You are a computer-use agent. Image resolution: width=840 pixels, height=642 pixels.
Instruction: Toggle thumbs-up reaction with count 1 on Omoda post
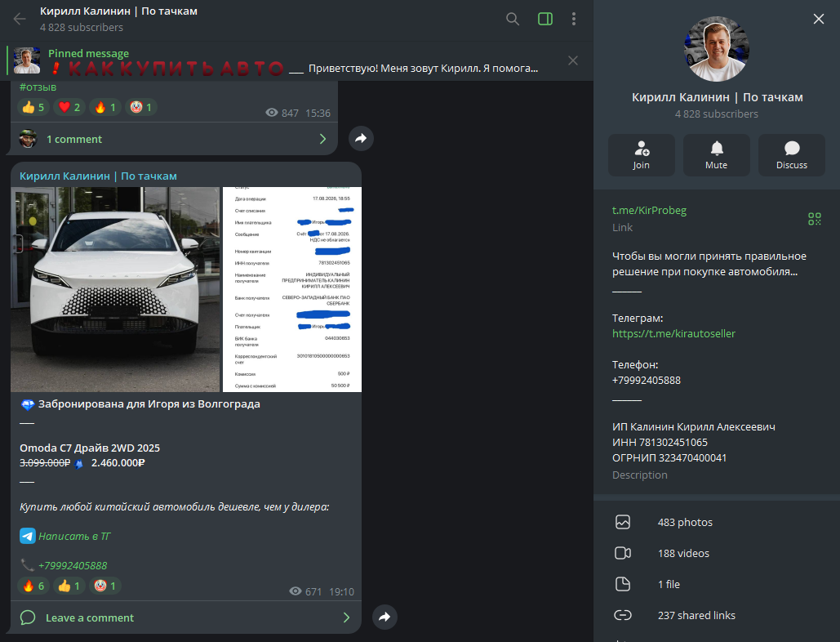69,586
